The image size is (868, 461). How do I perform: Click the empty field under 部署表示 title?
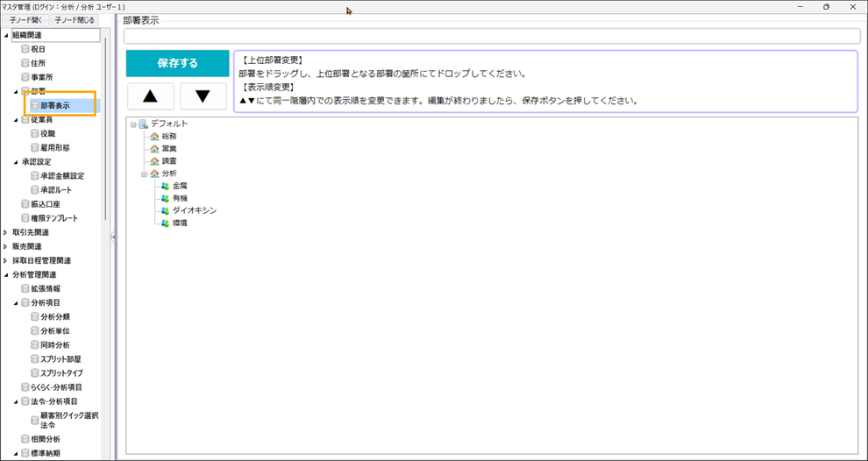click(492, 36)
